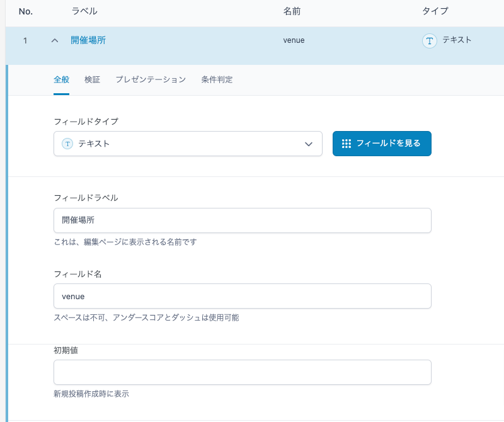
Task: Click テキスト type text in row 1
Action: [x=457, y=40]
